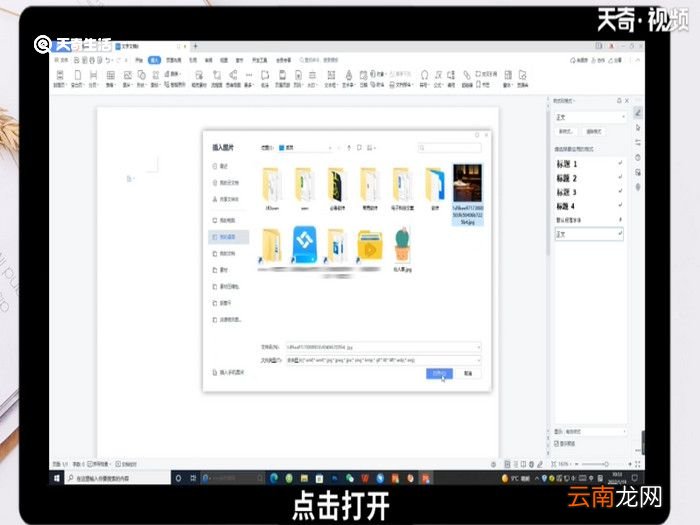Screen dimensions: 700x525
Task: Open the 正文 style dropdown at pane top
Action: point(590,117)
